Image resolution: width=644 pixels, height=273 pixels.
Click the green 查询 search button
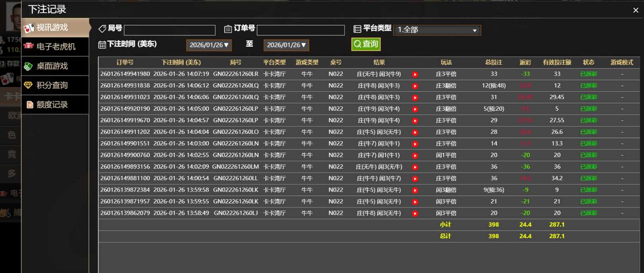(366, 44)
